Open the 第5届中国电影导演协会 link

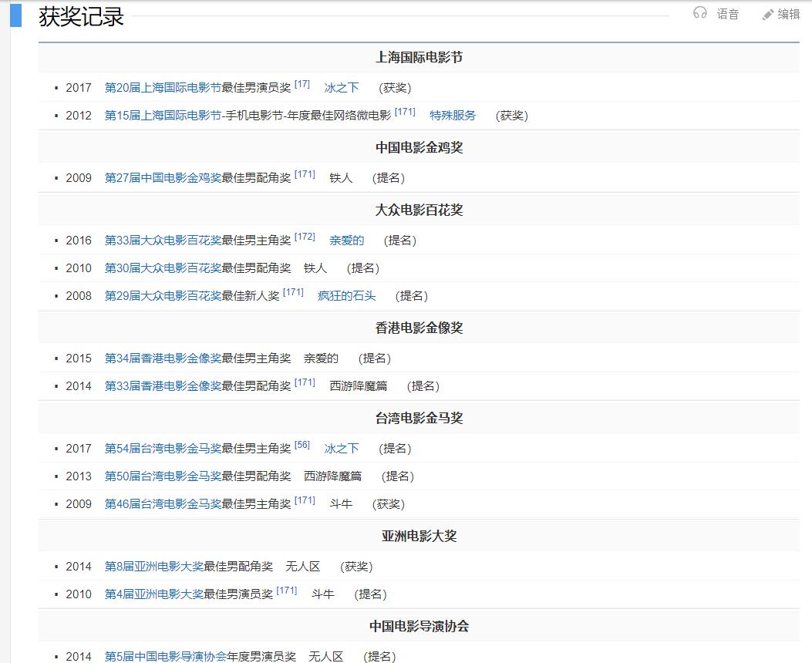[x=167, y=657]
